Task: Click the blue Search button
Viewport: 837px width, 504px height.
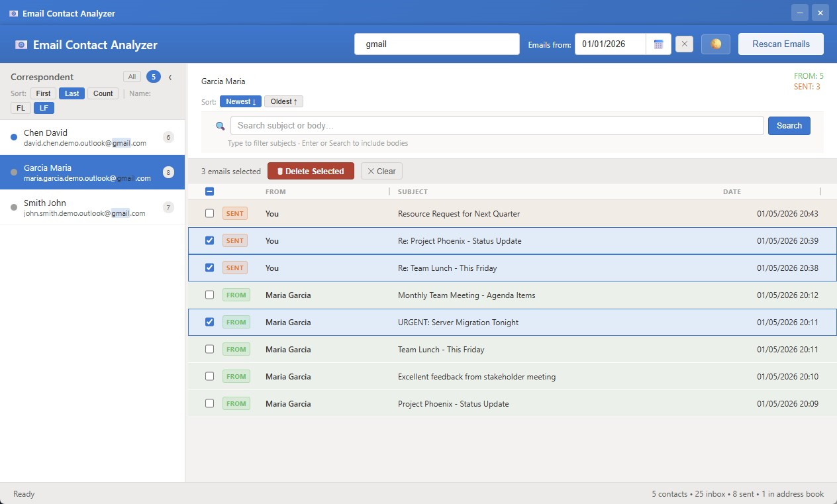Action: [x=789, y=126]
